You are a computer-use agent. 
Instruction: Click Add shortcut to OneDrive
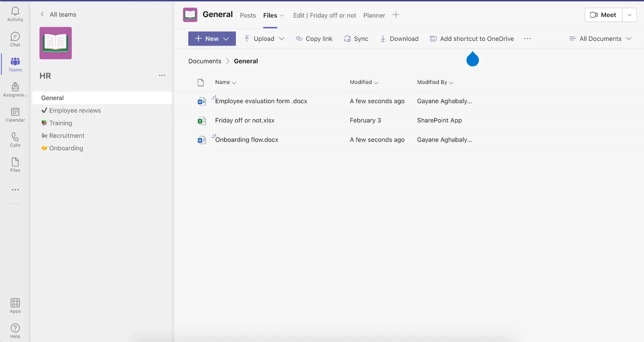(472, 39)
